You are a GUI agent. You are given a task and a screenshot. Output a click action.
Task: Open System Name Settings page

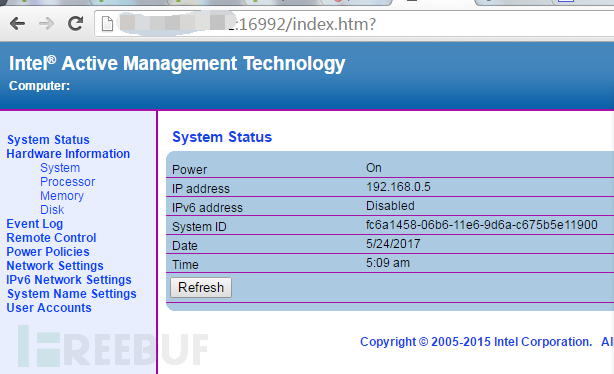(72, 294)
